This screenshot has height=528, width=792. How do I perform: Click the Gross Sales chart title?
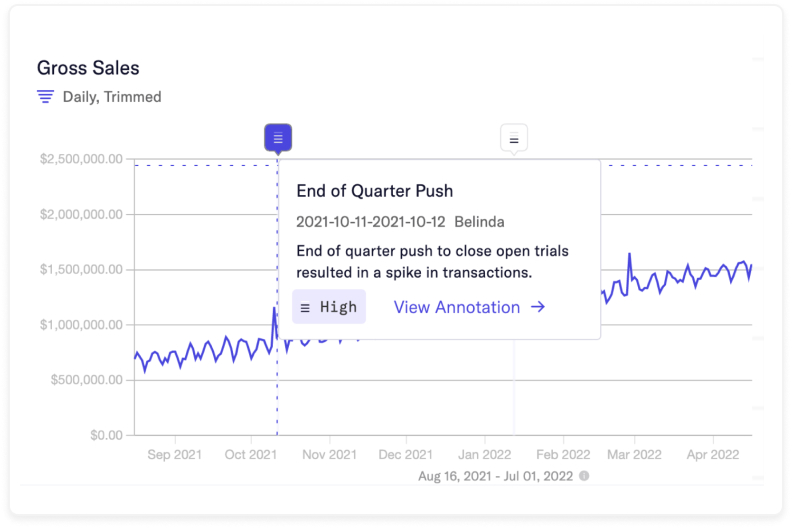(x=88, y=68)
